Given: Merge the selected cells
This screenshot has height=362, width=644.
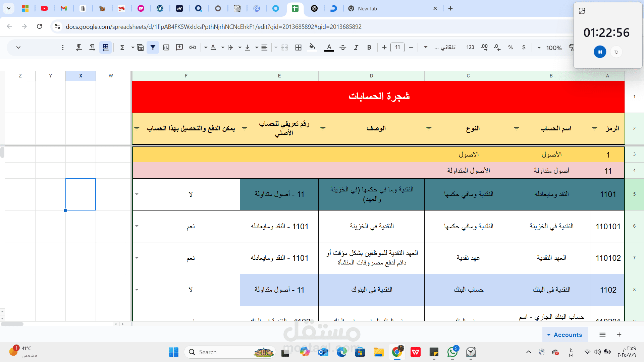Looking at the screenshot, I should point(284,47).
